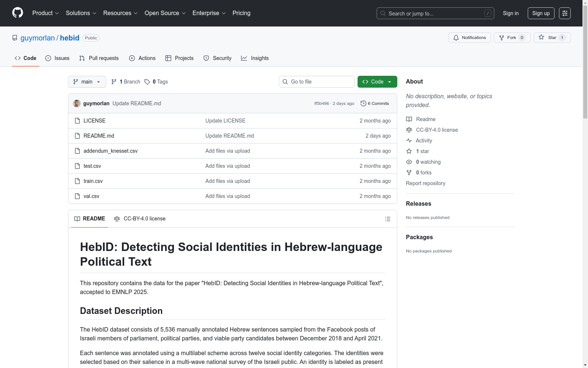Click the fork icon in Fork button
Viewport: 588px width, 368px height.
tap(502, 38)
